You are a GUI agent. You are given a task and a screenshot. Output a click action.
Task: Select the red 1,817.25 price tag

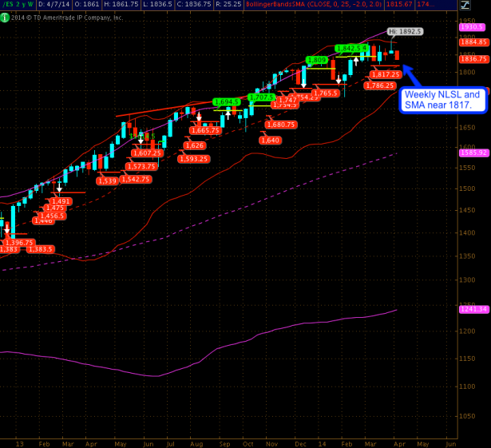click(385, 74)
